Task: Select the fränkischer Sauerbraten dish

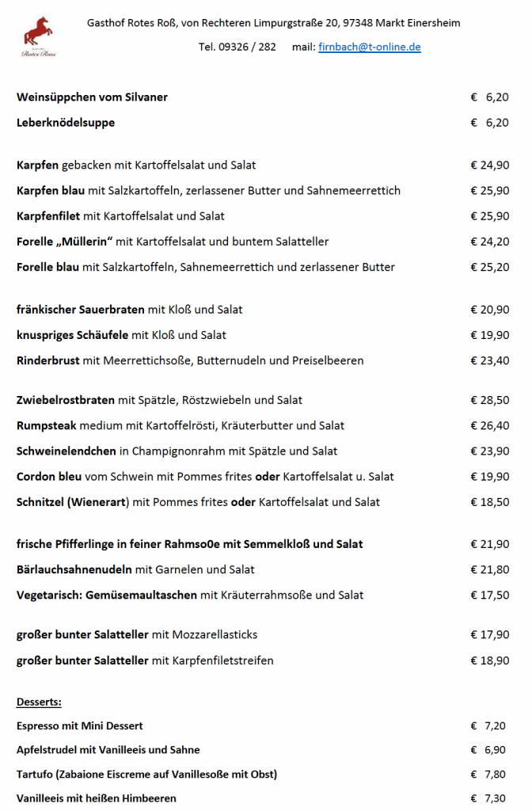Action: 130,309
